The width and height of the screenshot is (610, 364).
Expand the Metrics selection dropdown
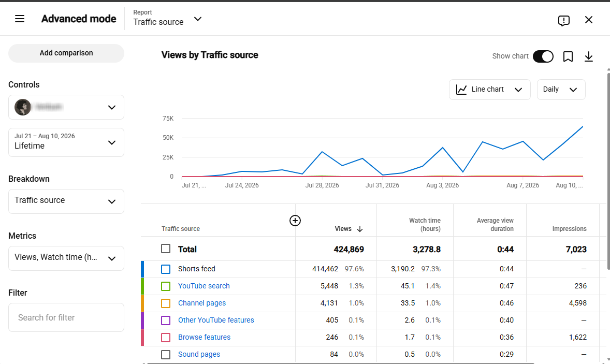[66, 258]
